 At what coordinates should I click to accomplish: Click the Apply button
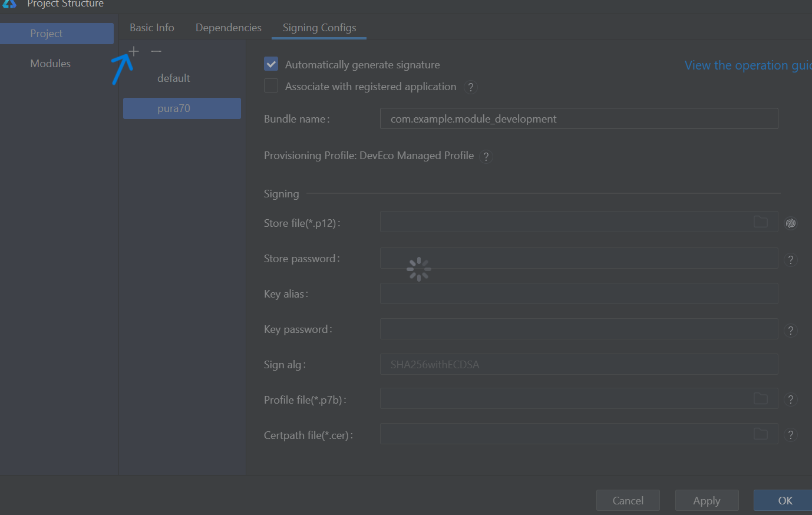click(x=707, y=500)
